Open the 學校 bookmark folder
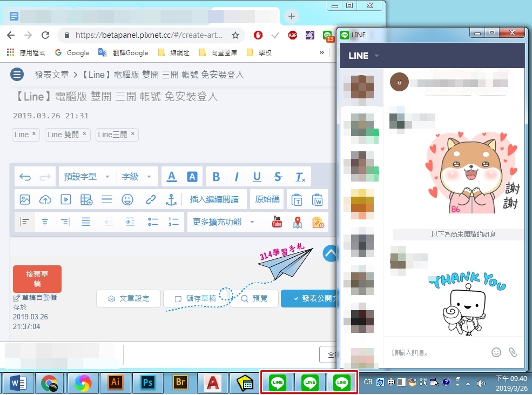 click(x=259, y=52)
